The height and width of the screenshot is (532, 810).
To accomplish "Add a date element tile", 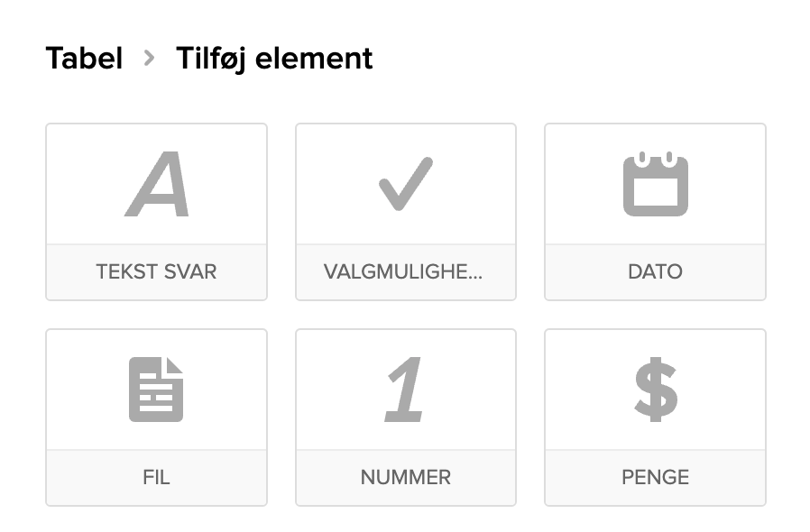I will [655, 212].
